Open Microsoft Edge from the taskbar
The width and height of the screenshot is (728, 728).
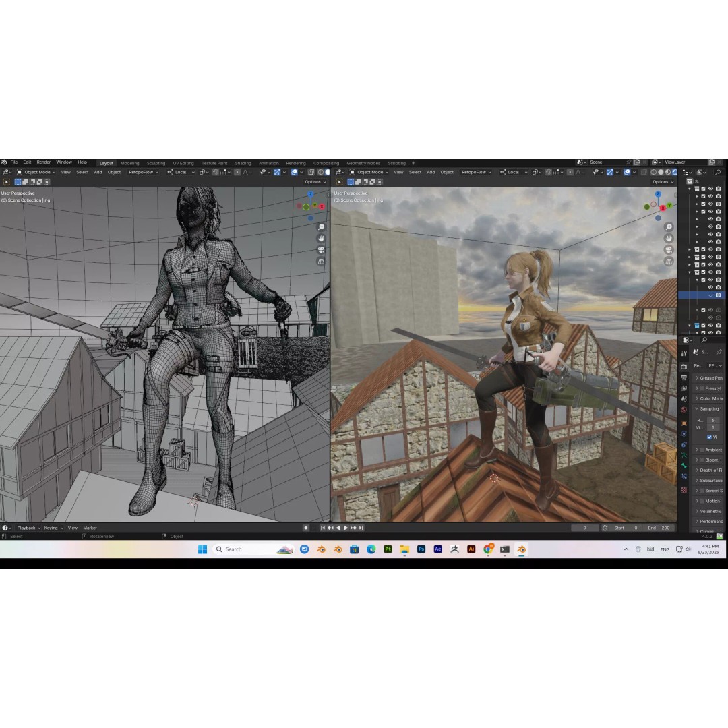[x=371, y=549]
